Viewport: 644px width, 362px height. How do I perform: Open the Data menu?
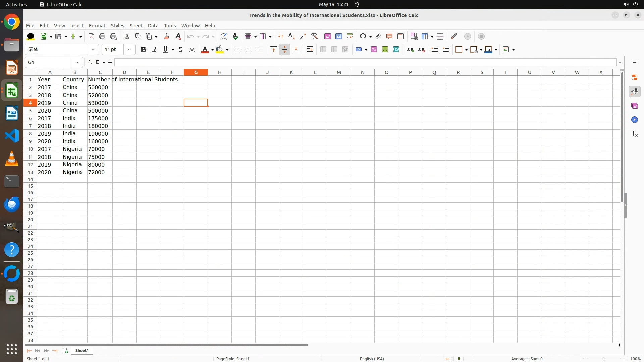[x=153, y=26]
